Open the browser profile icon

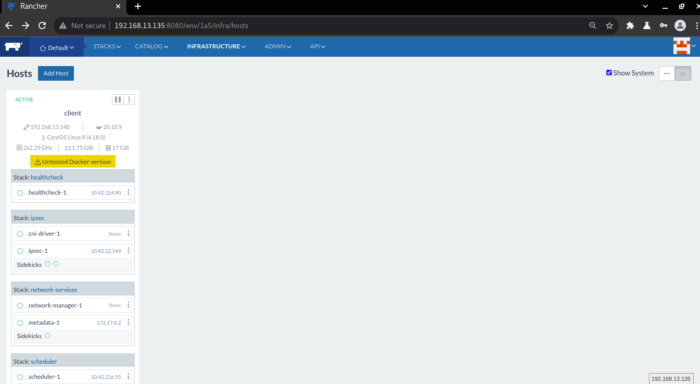pos(680,25)
